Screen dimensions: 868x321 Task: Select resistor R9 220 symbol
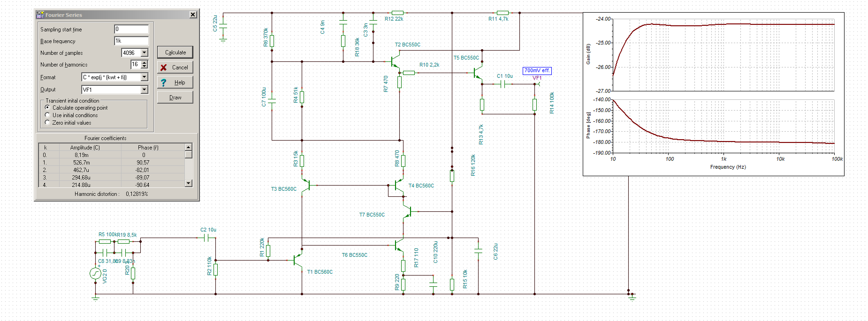(403, 284)
